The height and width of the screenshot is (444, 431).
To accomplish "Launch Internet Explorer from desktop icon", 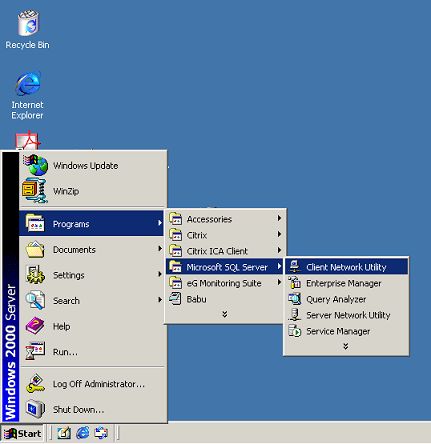I will tap(27, 96).
